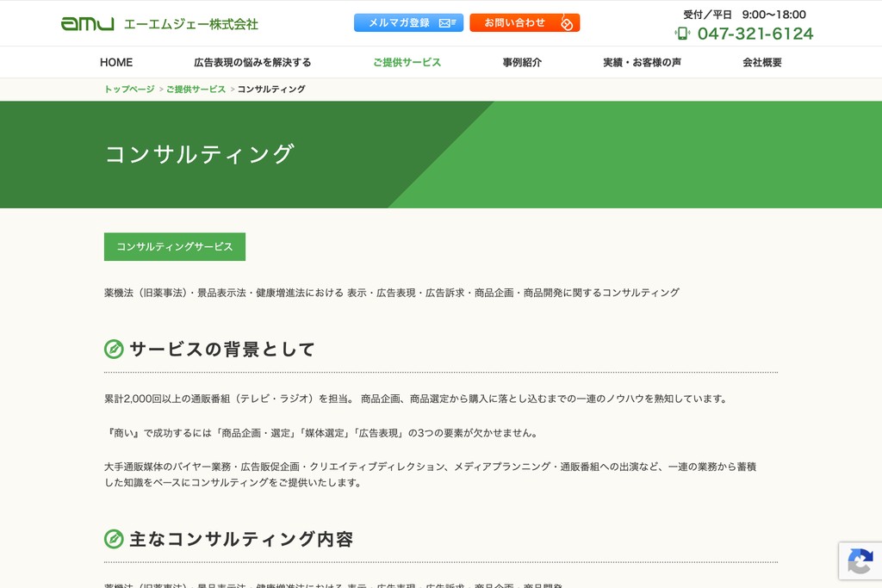Click the コンサルティング page title banner
Screen dimensions: 882x588
pos(441,155)
